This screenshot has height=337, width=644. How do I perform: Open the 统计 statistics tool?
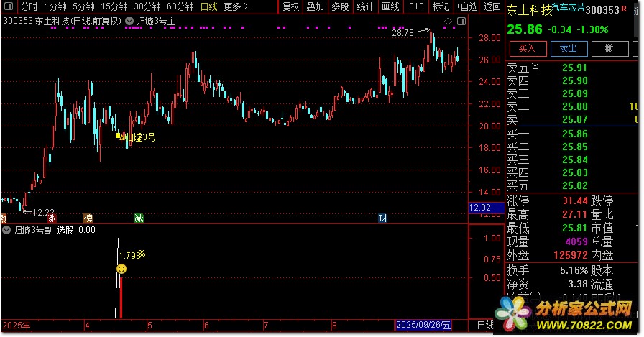[x=365, y=6]
